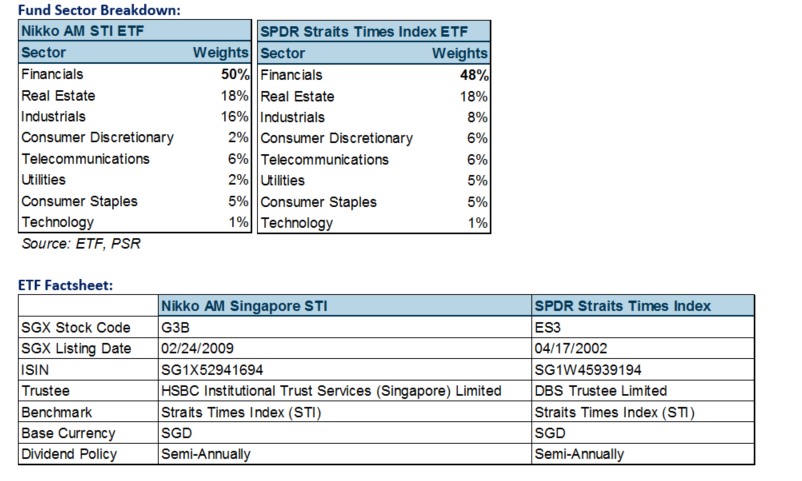Click the 'Base Currency' row label
Image resolution: width=802 pixels, height=481 pixels.
(69, 433)
